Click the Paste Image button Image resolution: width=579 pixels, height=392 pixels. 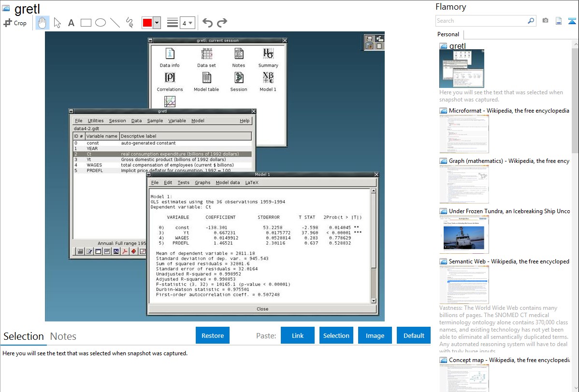[x=375, y=335]
